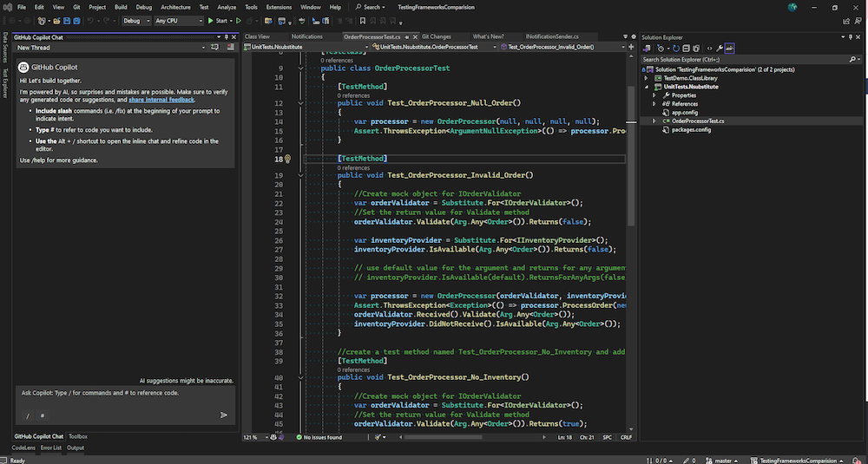868x464 pixels.
Task: Switch to the Toolbox tab at bottom
Action: pos(78,436)
